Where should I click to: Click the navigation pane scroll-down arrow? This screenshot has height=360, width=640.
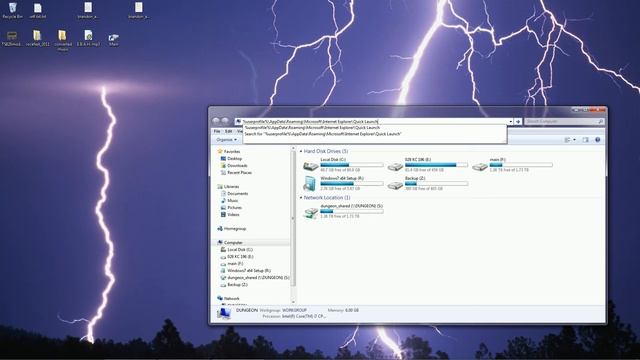coord(293,302)
